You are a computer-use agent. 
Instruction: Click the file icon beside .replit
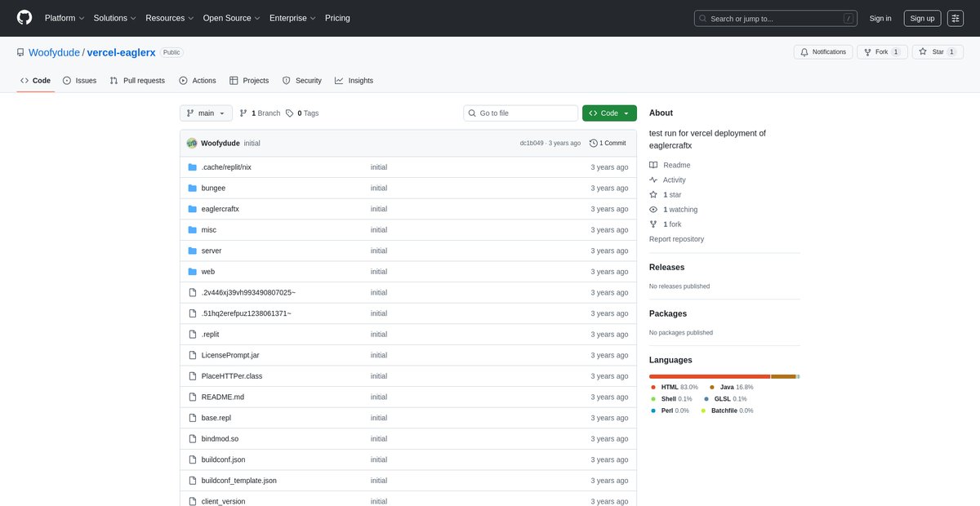coord(193,335)
